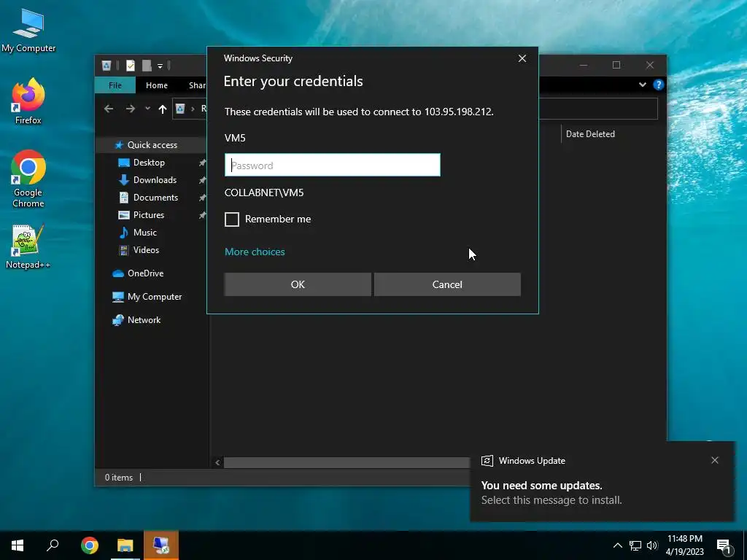Open the taskbar clock and calendar
Screen dimensions: 747x560
pyautogui.click(x=684, y=545)
